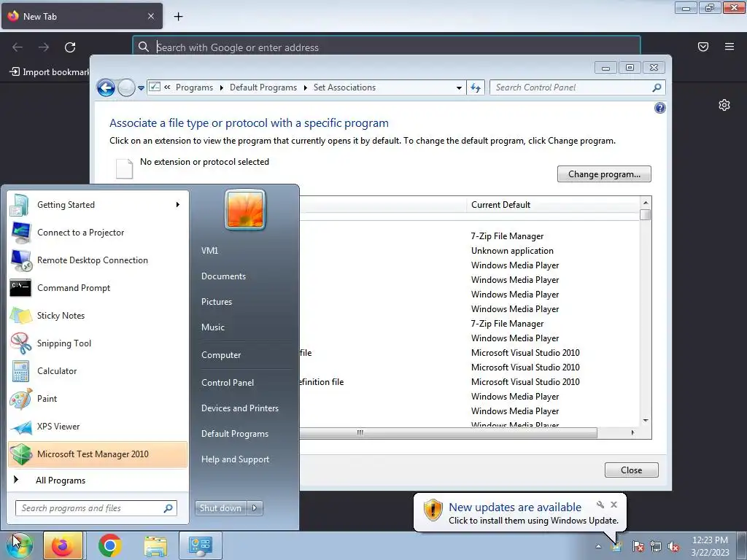Viewport: 747px width, 560px height.
Task: Show hidden tray icons
Action: (x=598, y=547)
